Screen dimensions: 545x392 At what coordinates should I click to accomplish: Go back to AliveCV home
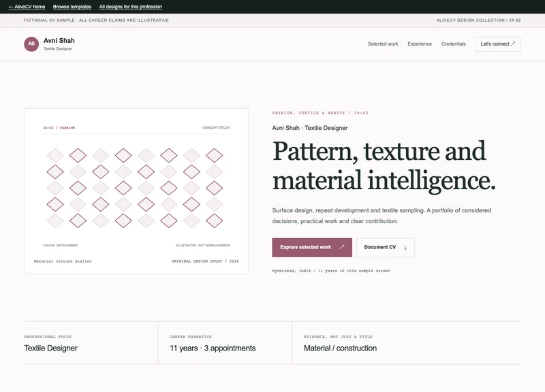pyautogui.click(x=27, y=7)
